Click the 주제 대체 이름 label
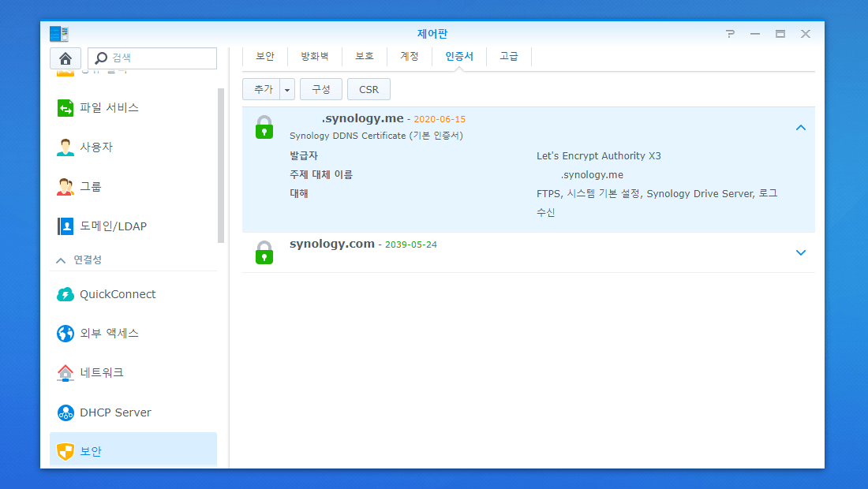Image resolution: width=868 pixels, height=489 pixels. point(321,175)
